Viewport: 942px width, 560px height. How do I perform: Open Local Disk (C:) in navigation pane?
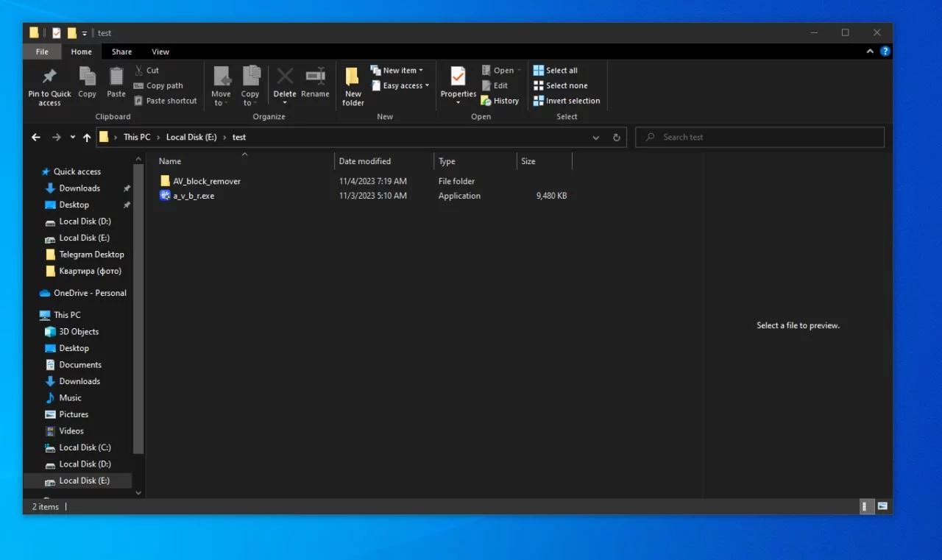click(85, 447)
